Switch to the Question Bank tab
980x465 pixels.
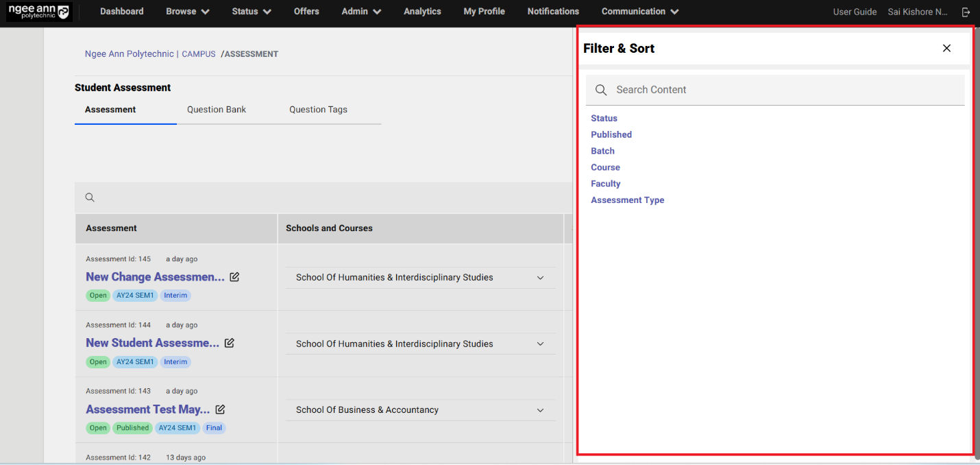click(x=217, y=110)
